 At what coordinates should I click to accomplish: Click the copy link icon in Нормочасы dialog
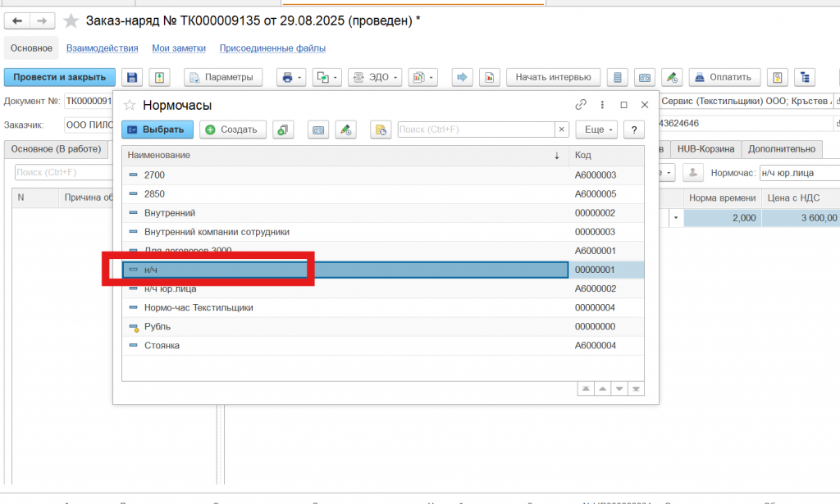click(581, 105)
